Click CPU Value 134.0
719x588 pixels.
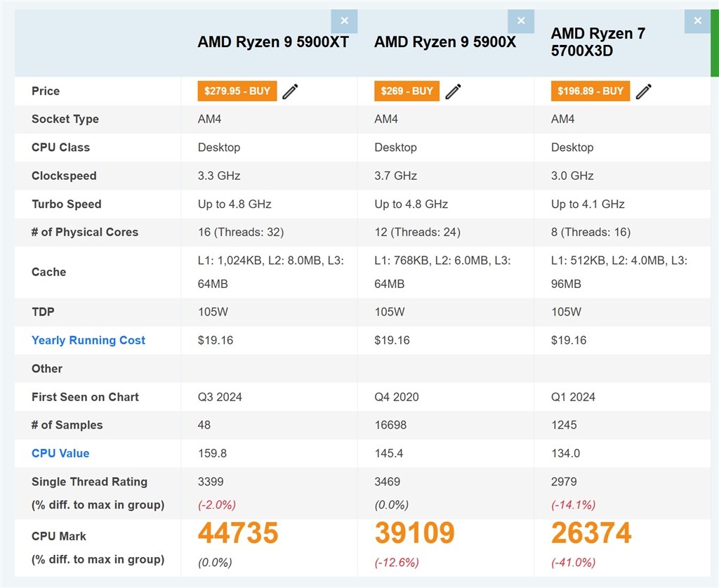coord(565,453)
